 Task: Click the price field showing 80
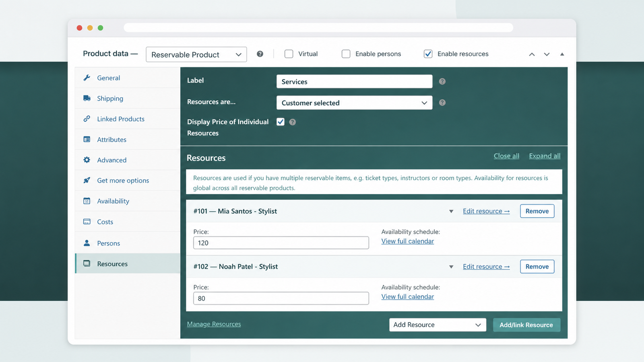pyautogui.click(x=281, y=298)
